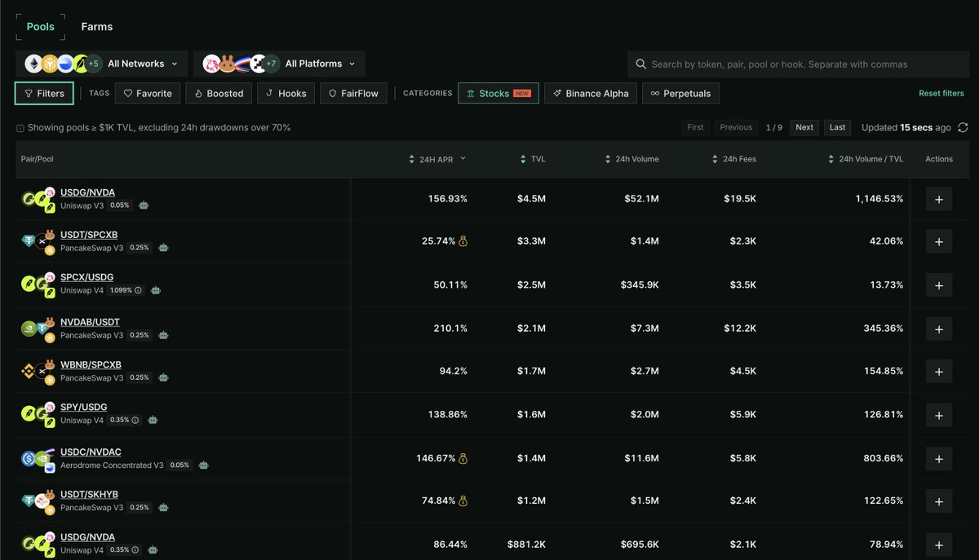
Task: Click money bag icon beside 146.67% APR
Action: click(463, 459)
